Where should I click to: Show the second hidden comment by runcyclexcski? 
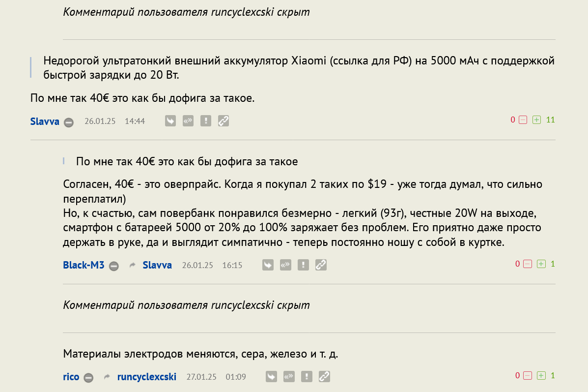pos(186,305)
